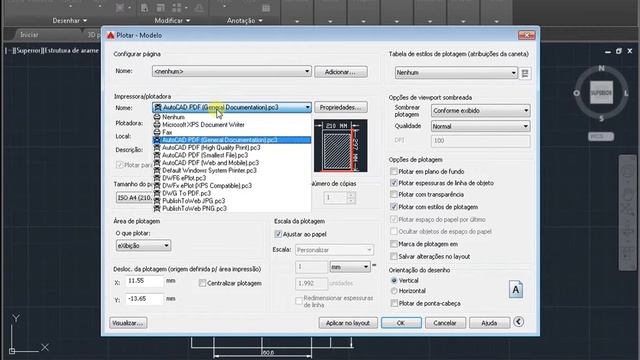Expand the Modificar ribbon panel
The height and width of the screenshot is (360, 640).
click(172, 20)
